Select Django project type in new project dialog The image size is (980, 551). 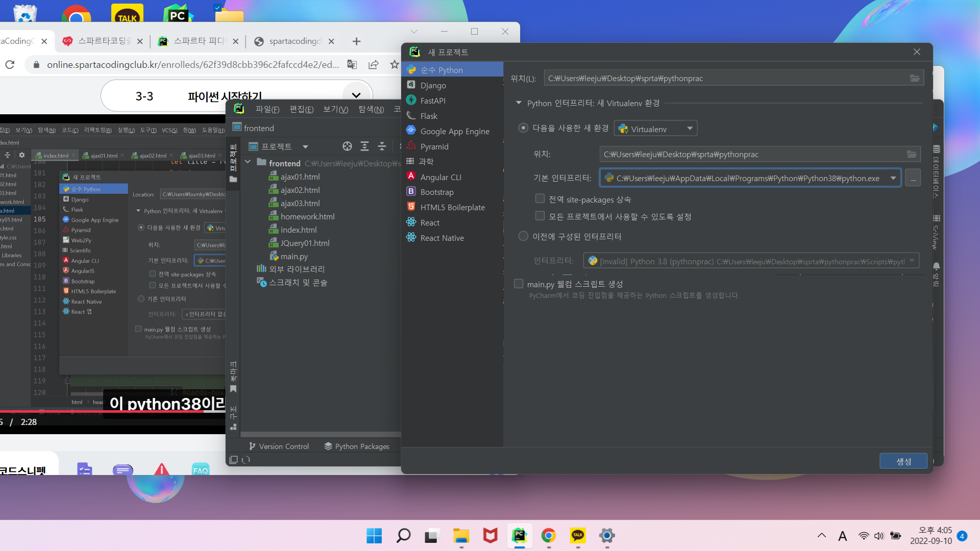pos(433,85)
